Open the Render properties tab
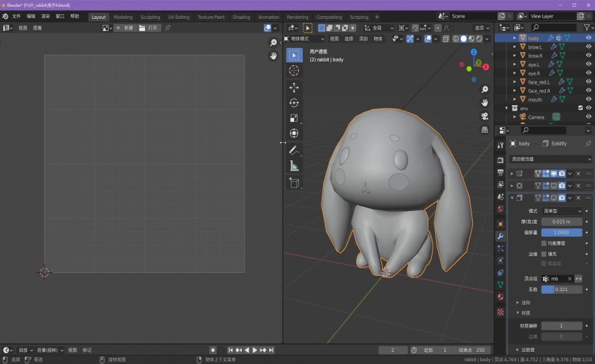595x364 pixels. point(501,160)
